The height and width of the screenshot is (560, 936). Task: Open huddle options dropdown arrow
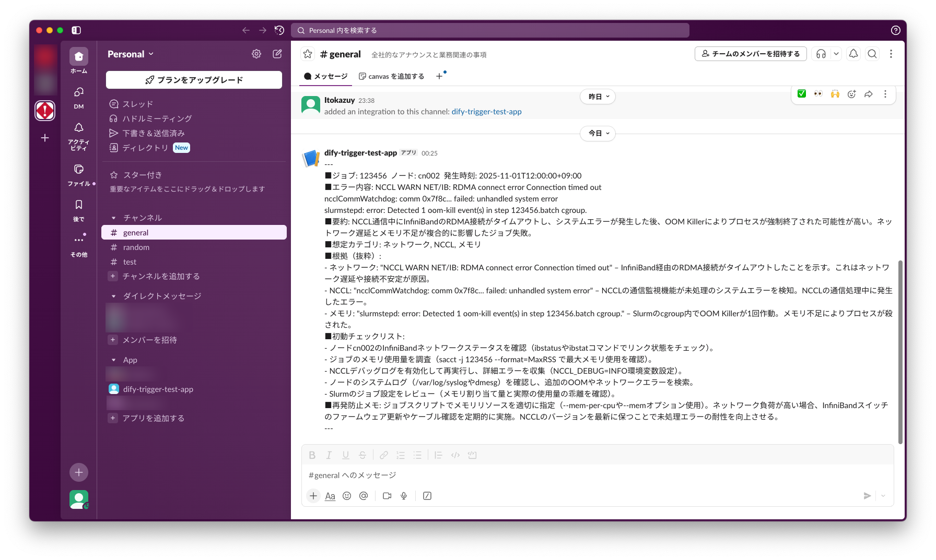(836, 54)
